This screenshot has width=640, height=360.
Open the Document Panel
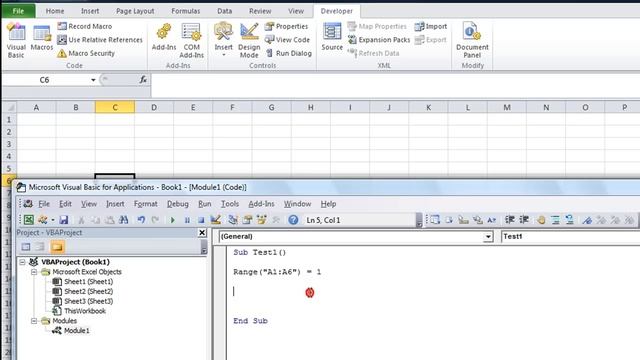point(472,40)
